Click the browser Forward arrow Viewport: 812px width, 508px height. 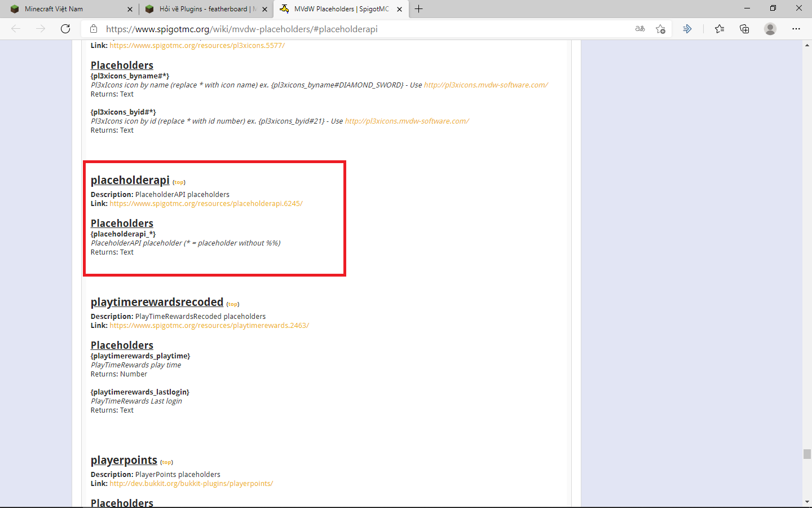(41, 29)
